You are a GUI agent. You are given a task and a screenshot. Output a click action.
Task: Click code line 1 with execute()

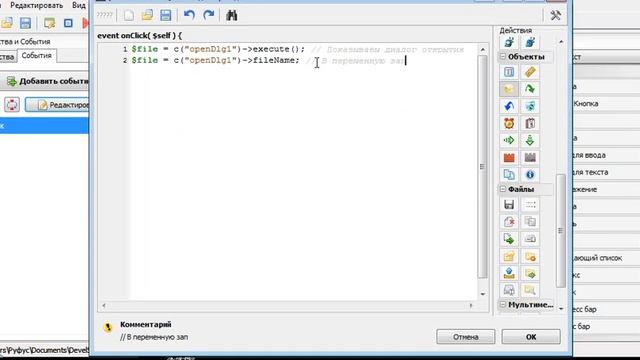click(x=297, y=49)
